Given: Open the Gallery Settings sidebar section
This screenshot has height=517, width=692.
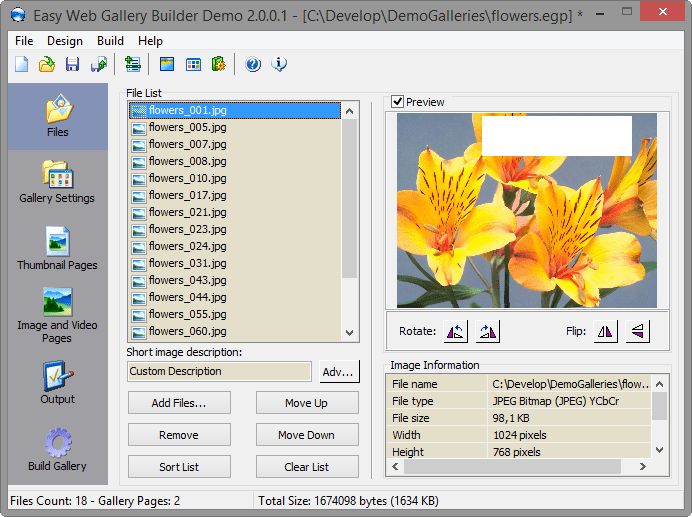Looking at the screenshot, I should 57,182.
